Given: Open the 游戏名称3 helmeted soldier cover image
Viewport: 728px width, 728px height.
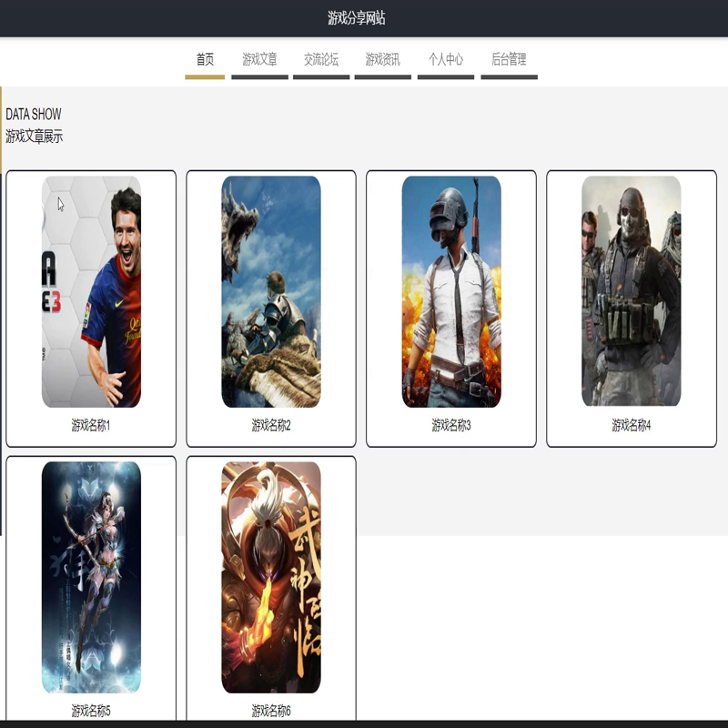Looking at the screenshot, I should tap(451, 291).
